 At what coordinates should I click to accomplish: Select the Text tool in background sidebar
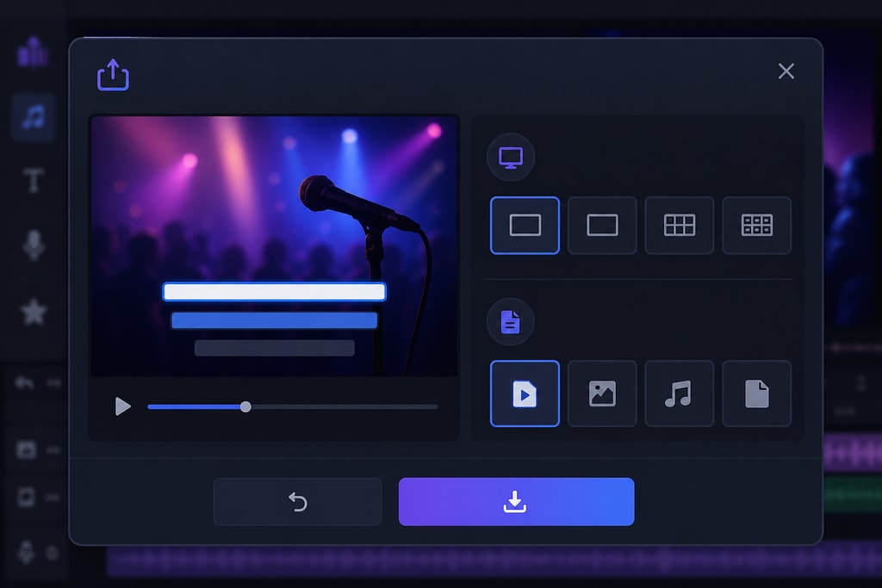point(34,181)
